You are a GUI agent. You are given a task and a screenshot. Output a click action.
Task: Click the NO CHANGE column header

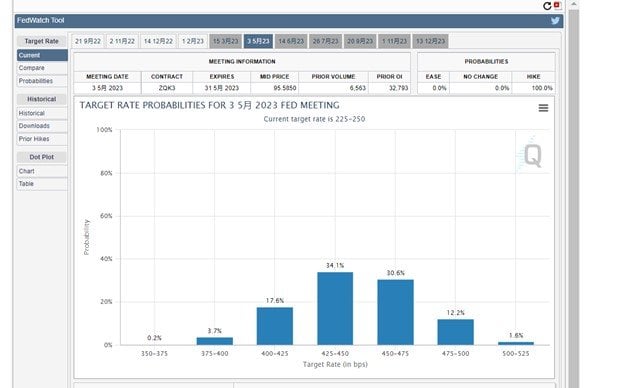480,76
